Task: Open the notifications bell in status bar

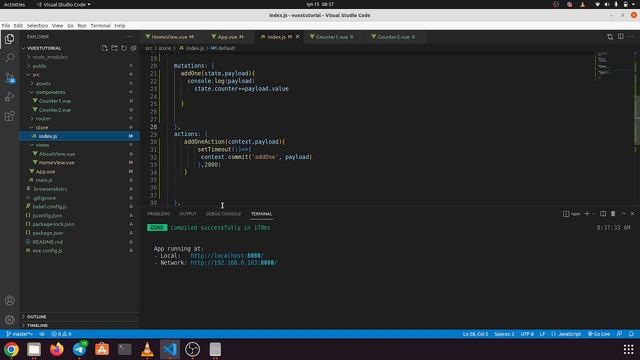Action: (631, 334)
